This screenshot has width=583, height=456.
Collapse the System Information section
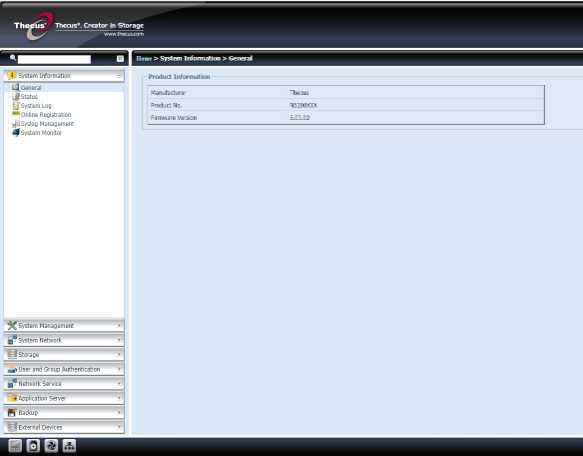[119, 76]
